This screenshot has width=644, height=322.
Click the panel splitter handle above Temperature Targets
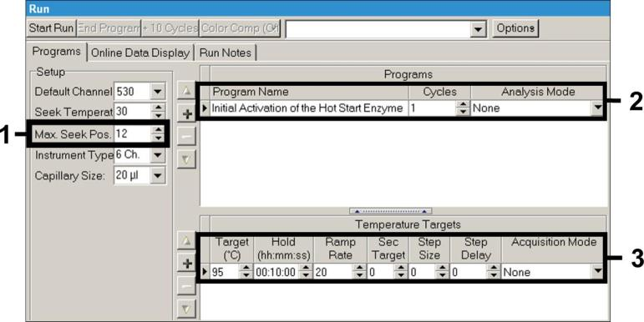click(x=390, y=211)
